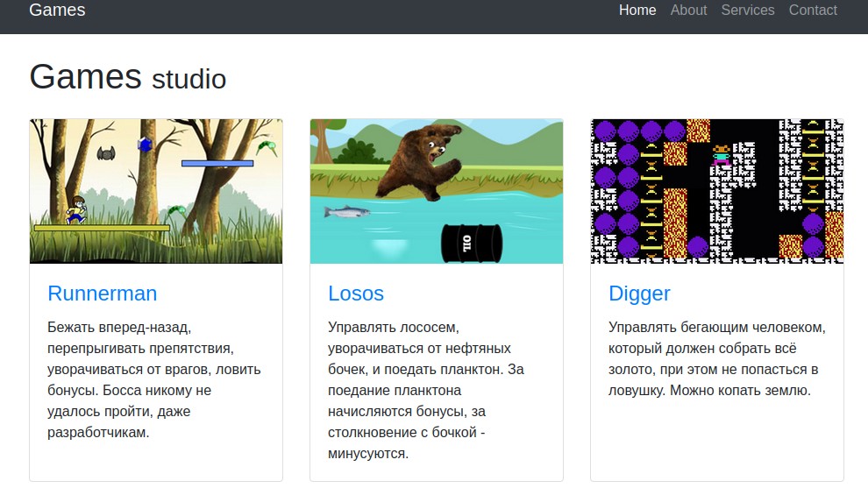This screenshot has height=488, width=868.
Task: Open the Losos game title link
Action: coord(355,294)
